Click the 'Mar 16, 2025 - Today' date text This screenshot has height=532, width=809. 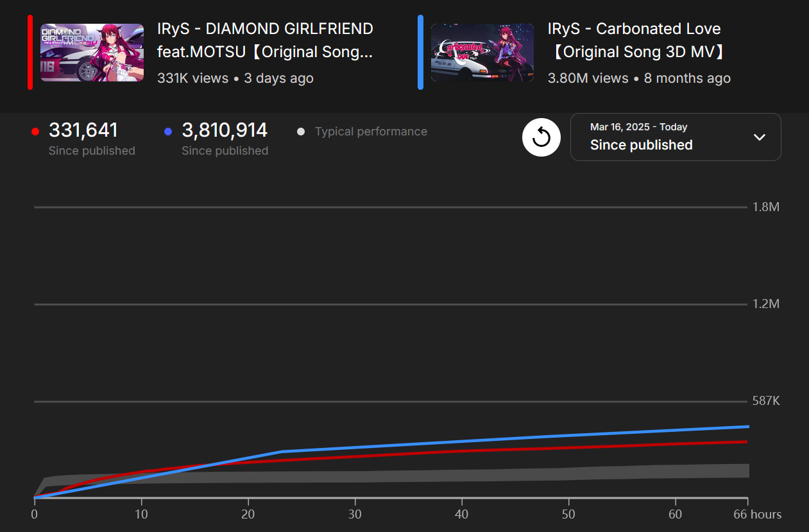(638, 127)
